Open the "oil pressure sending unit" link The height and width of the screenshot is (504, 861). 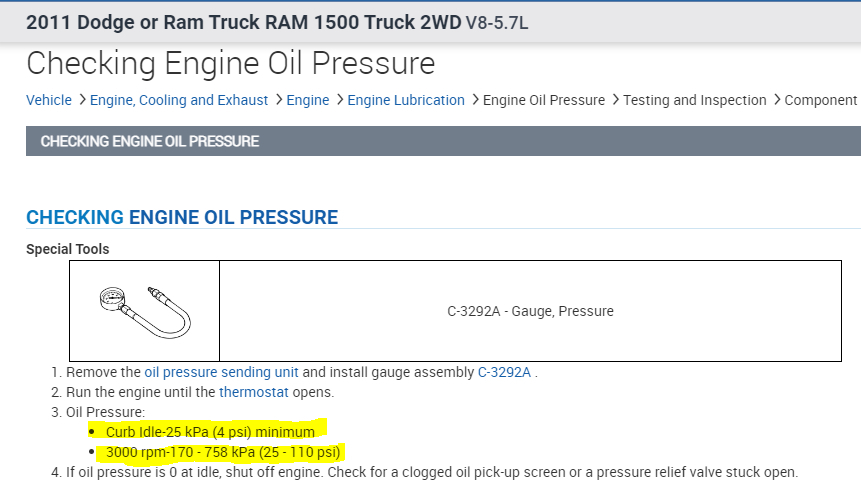[221, 372]
